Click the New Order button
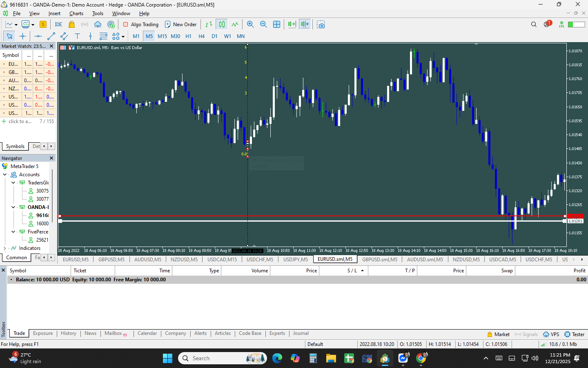Viewport: 588px width, 368px height. [x=180, y=25]
